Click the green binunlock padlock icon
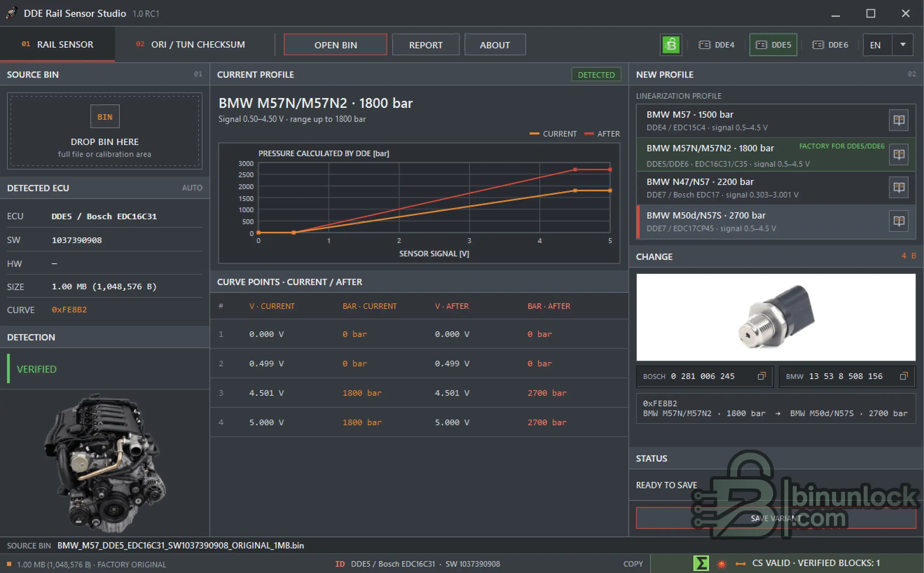Image resolution: width=924 pixels, height=573 pixels. 671,45
